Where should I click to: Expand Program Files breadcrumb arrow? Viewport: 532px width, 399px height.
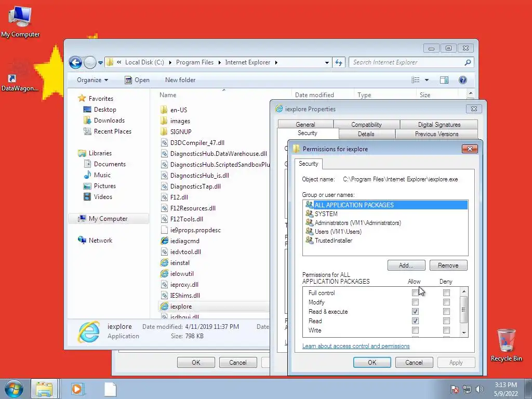[220, 62]
